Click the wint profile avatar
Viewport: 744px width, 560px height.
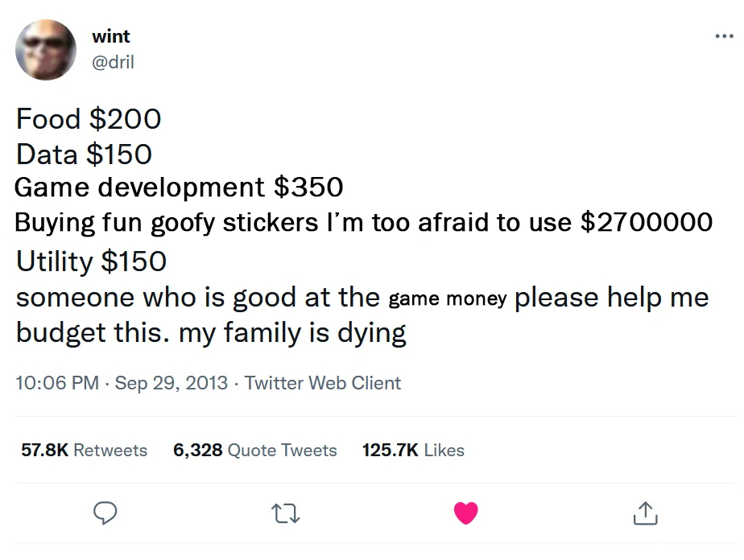tap(45, 50)
